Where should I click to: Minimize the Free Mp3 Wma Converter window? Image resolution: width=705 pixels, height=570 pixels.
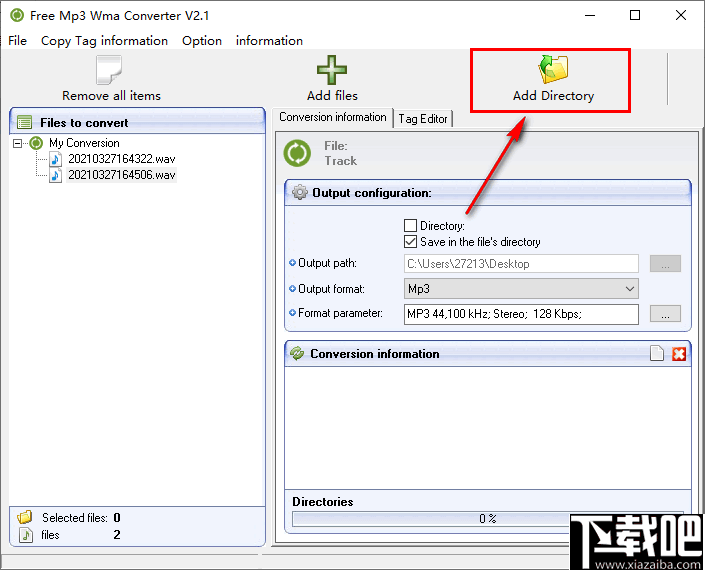click(x=590, y=15)
